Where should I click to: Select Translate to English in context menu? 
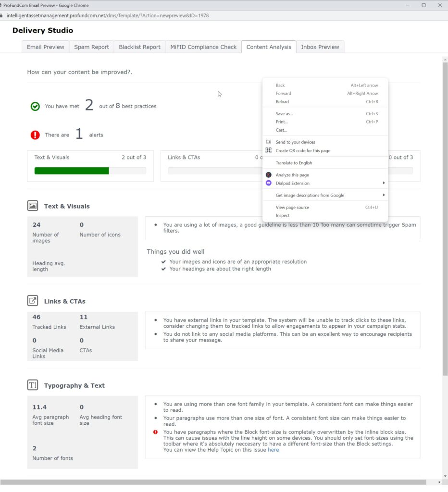[294, 163]
